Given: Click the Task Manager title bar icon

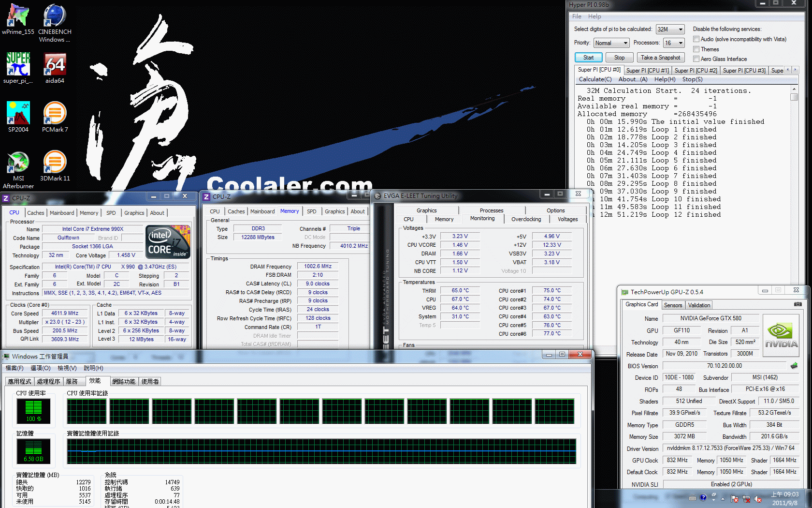Looking at the screenshot, I should [x=6, y=357].
